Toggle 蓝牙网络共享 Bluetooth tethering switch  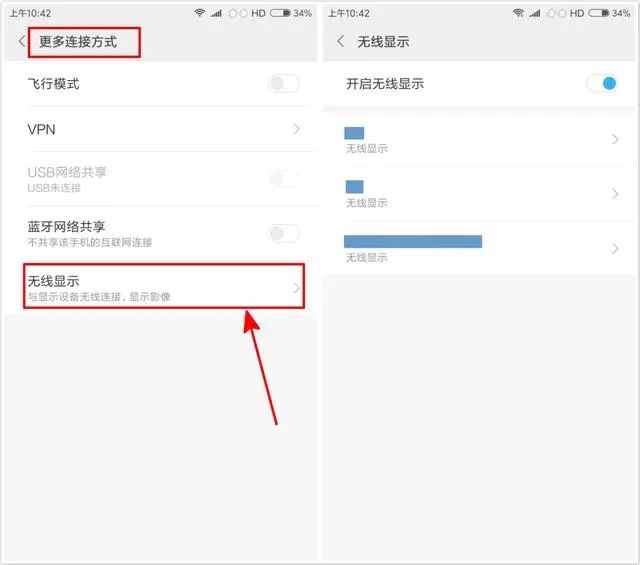click(x=284, y=233)
